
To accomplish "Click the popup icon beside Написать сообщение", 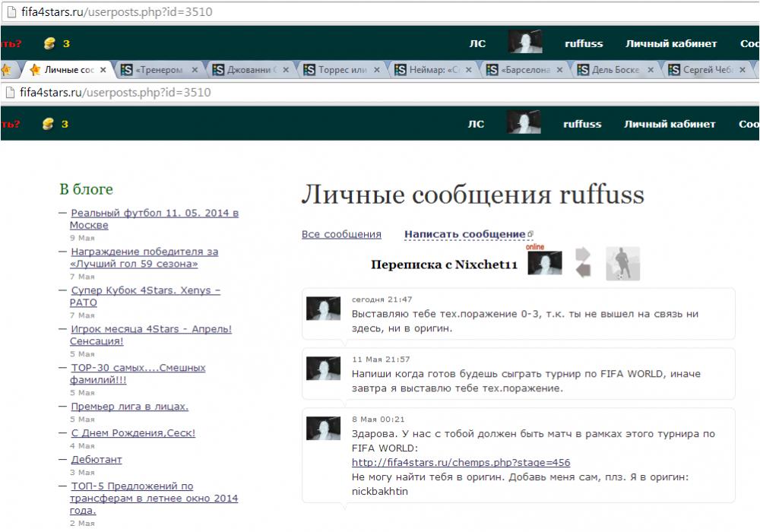I will pyautogui.click(x=530, y=234).
